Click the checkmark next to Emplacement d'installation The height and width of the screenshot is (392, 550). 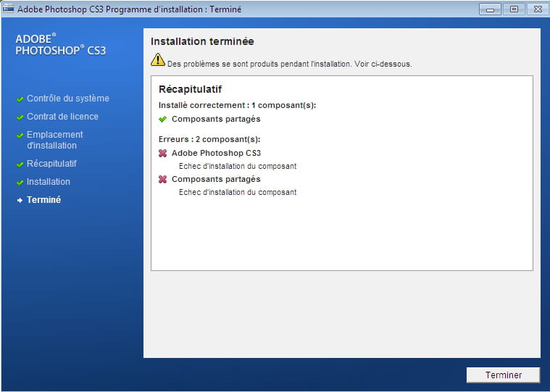click(x=20, y=135)
